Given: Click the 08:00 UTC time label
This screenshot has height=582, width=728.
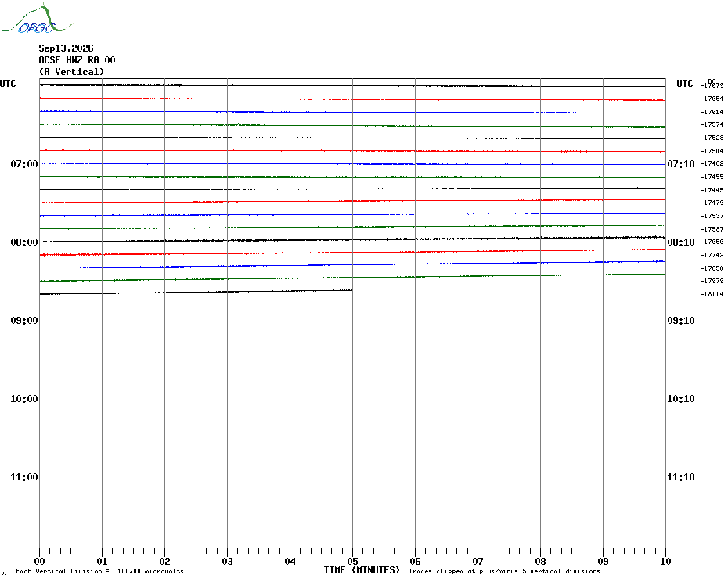Looking at the screenshot, I should pos(24,242).
